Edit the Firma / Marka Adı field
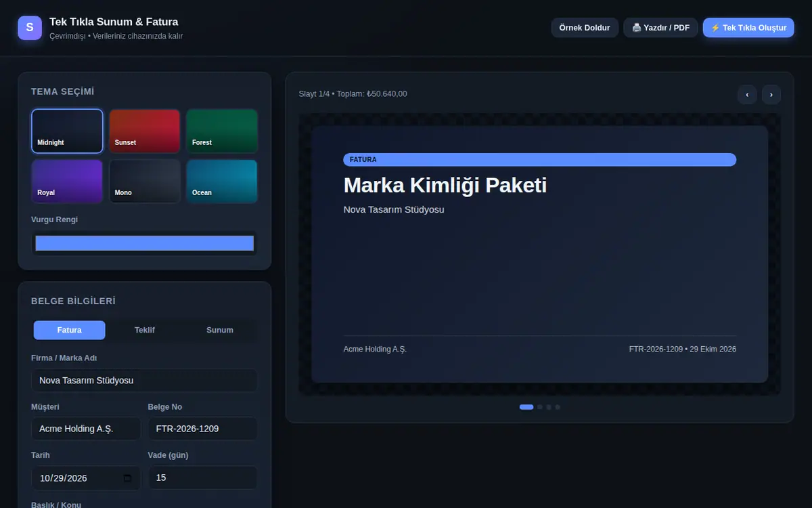This screenshot has width=812, height=508. pos(145,381)
